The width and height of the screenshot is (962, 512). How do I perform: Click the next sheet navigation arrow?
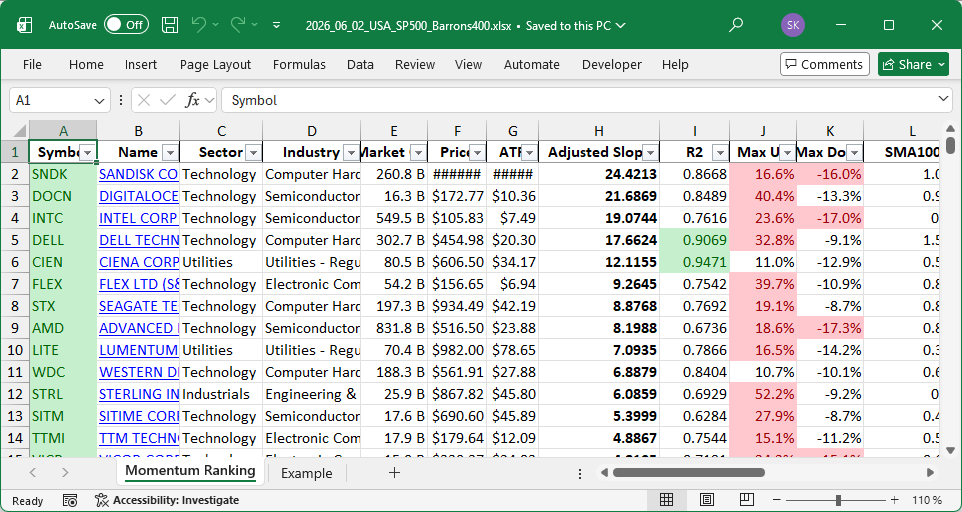[65, 473]
